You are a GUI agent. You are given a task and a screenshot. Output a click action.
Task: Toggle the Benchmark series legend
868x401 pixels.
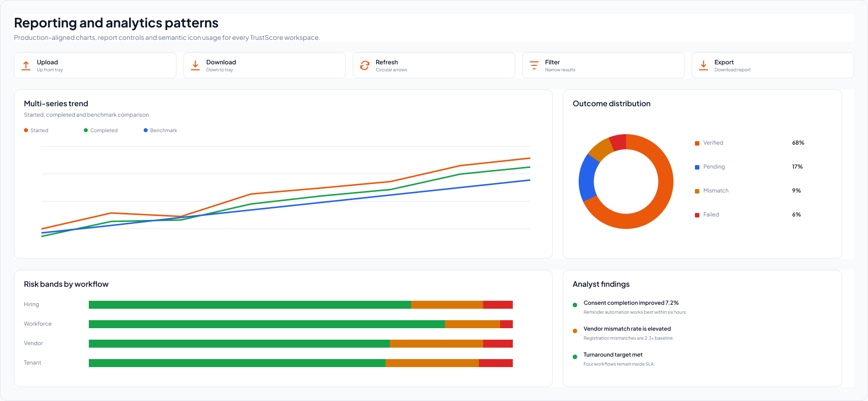[x=161, y=130]
